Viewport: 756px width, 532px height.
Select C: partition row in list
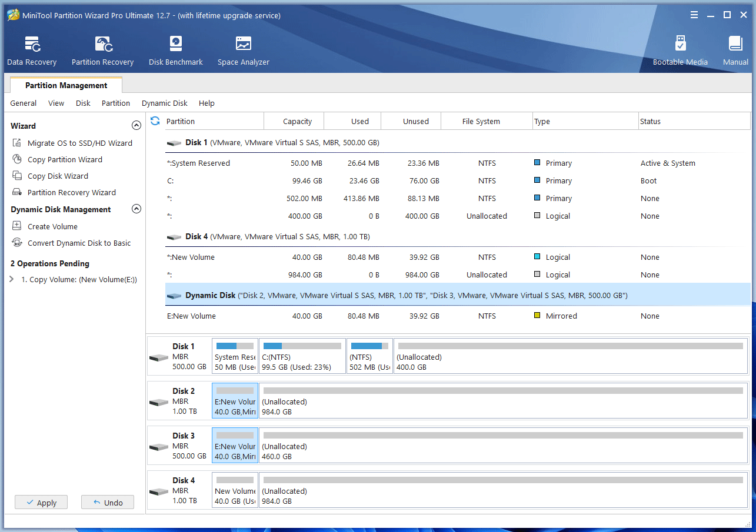tap(458, 181)
